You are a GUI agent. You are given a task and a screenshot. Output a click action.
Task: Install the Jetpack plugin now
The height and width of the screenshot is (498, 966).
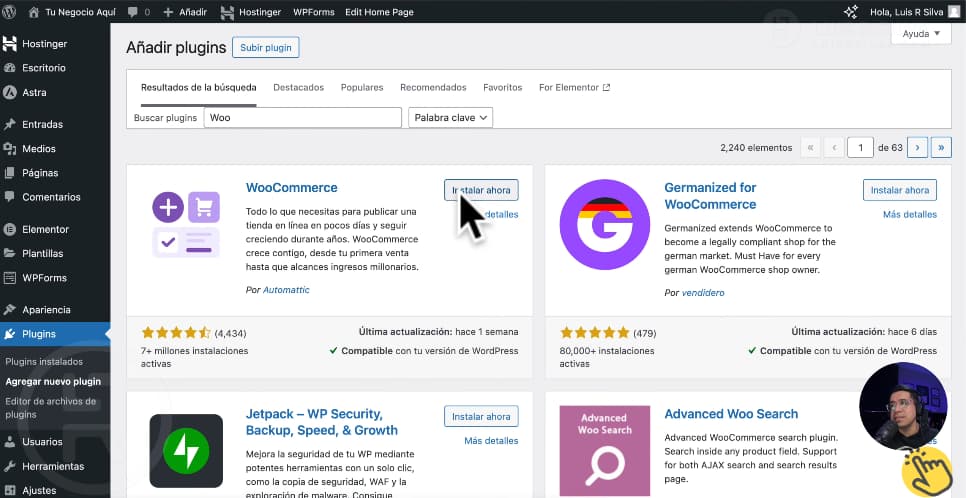(x=481, y=417)
